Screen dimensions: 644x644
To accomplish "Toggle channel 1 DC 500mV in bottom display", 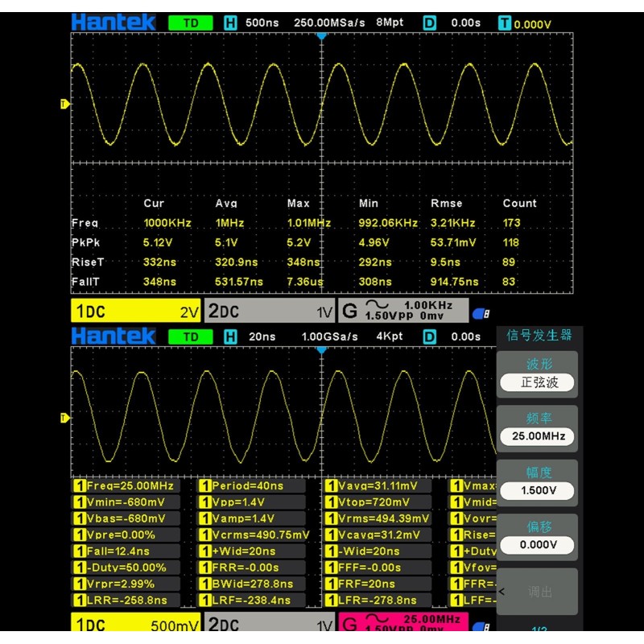I will click(136, 625).
